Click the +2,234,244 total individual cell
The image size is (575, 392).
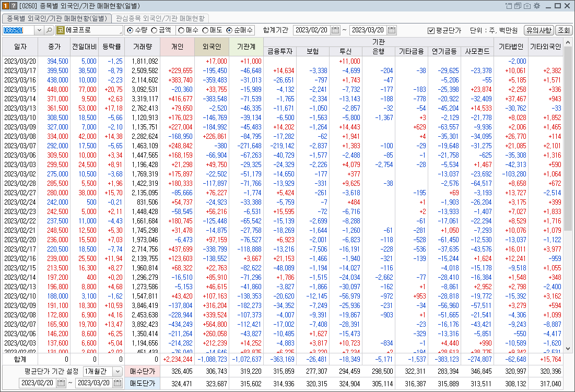[x=178, y=360]
